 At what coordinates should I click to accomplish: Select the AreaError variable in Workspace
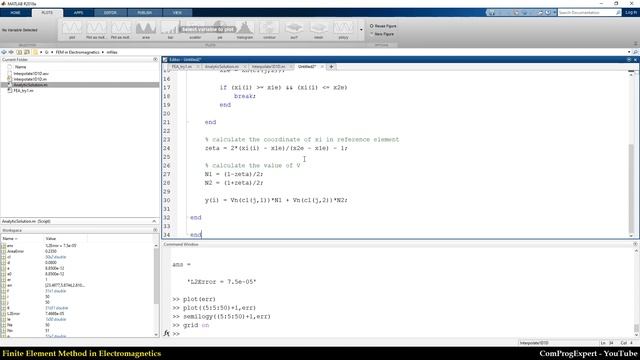point(16,251)
